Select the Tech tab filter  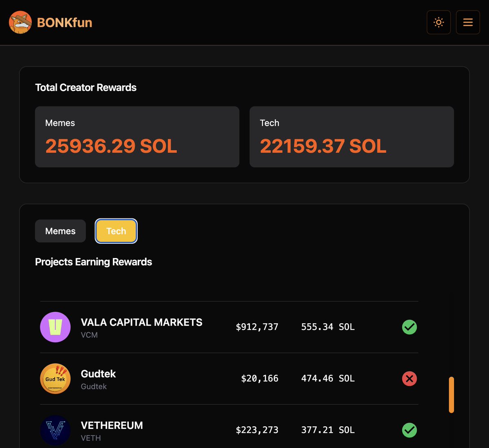(x=116, y=231)
